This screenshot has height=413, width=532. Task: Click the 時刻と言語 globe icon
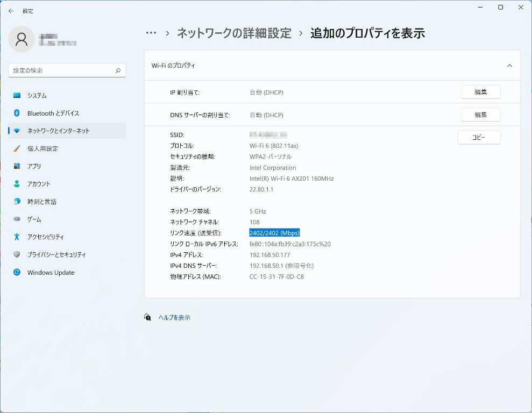pyautogui.click(x=17, y=202)
